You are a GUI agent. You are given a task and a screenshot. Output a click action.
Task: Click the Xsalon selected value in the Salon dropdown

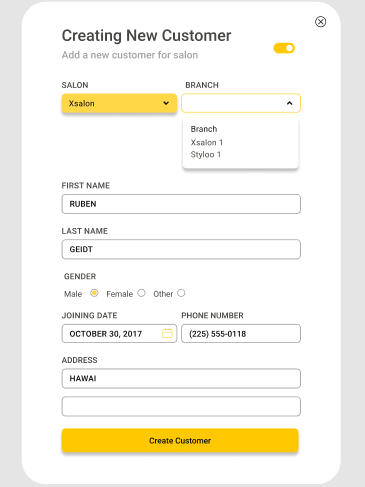(82, 103)
